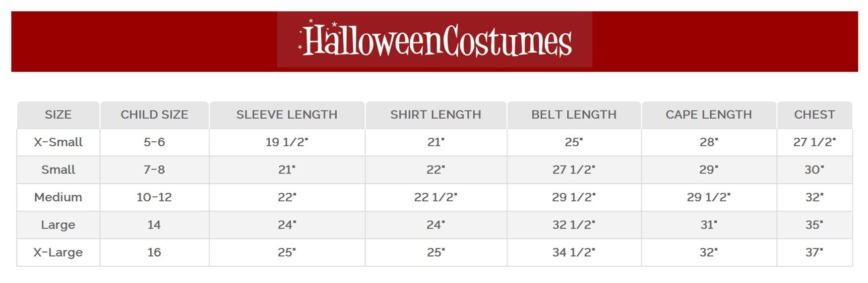Select the CAPE LENGTH column header
Screen dimensions: 868x283
[x=708, y=115]
